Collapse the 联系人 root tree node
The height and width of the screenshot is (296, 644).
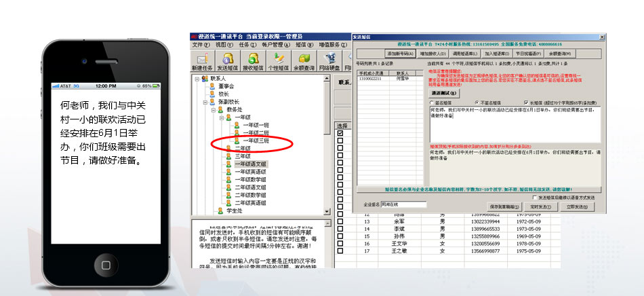click(196, 79)
